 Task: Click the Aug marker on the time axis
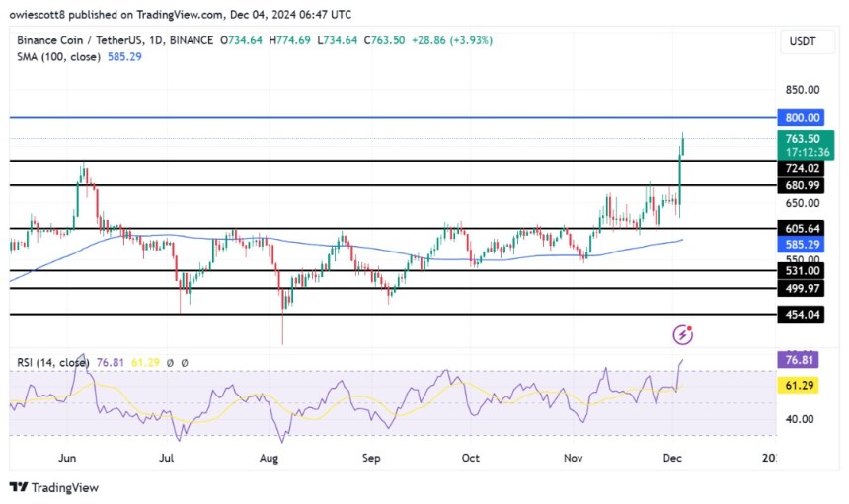(x=269, y=459)
